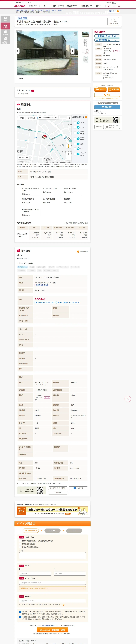Click the house marker on the map

tap(44, 137)
